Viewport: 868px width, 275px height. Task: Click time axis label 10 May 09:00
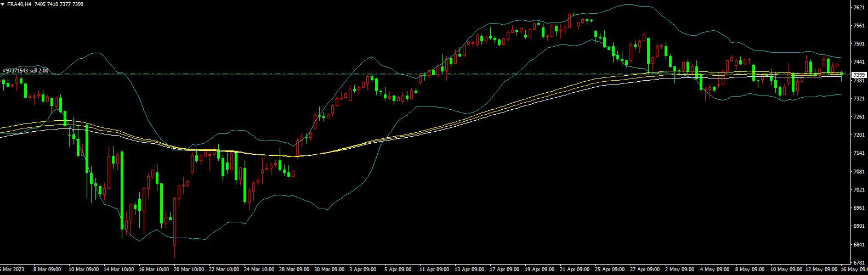tap(785, 270)
